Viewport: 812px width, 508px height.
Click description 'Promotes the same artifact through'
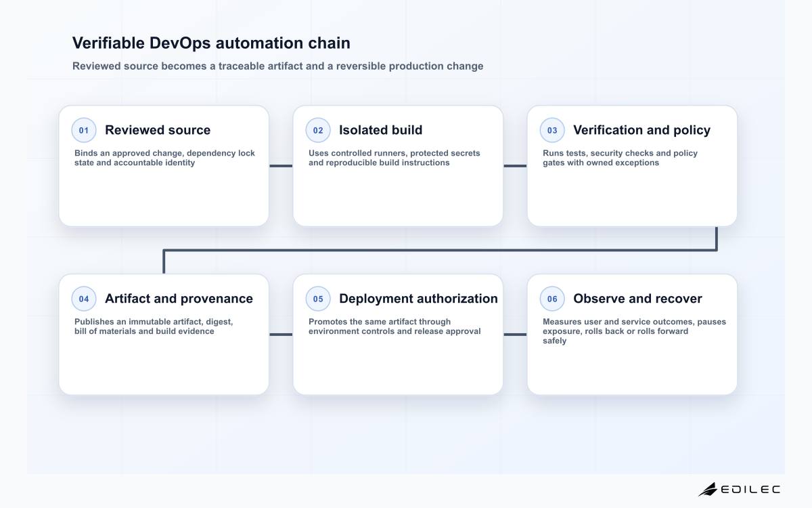(x=394, y=326)
